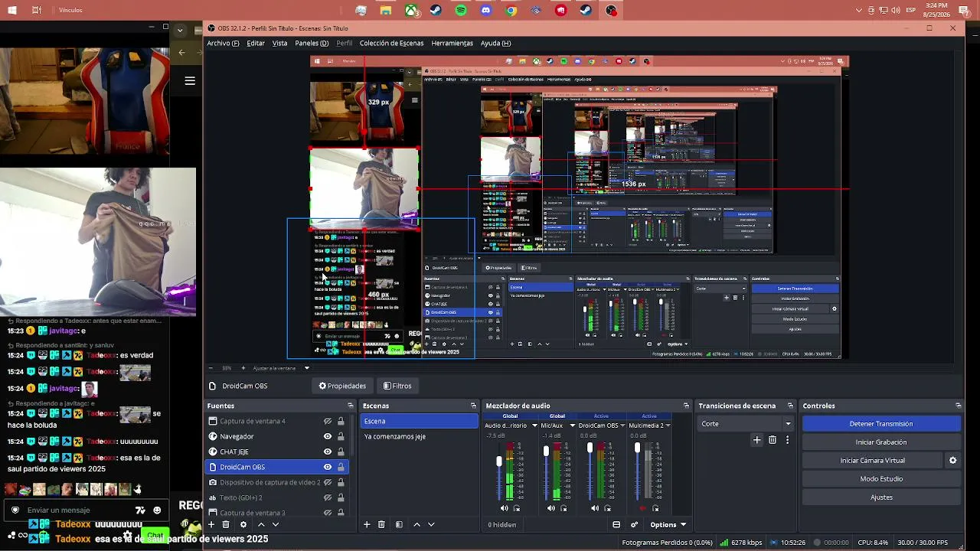Hide the DroidCam OBS source
The height and width of the screenshot is (551, 980).
click(328, 467)
